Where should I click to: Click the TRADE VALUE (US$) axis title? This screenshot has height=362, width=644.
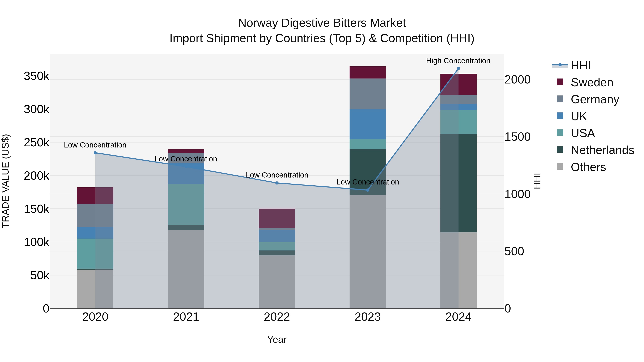click(6, 181)
